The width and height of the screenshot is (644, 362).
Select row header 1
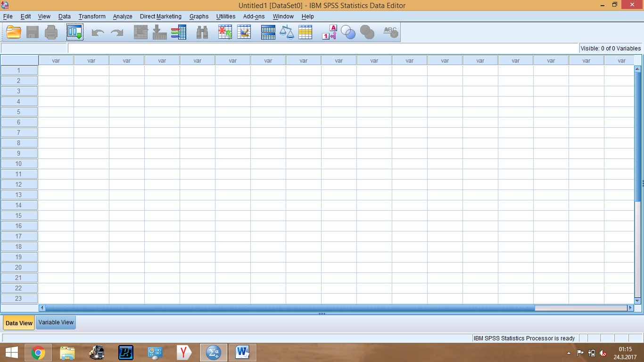[x=19, y=70]
